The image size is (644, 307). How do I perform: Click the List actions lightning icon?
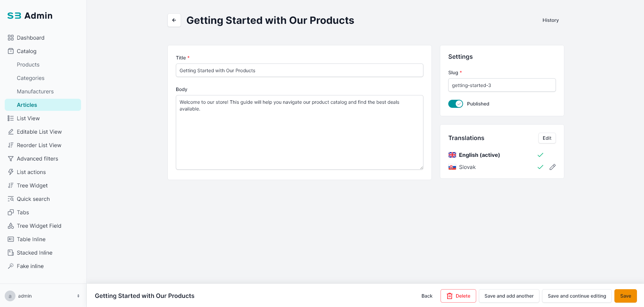click(x=11, y=172)
